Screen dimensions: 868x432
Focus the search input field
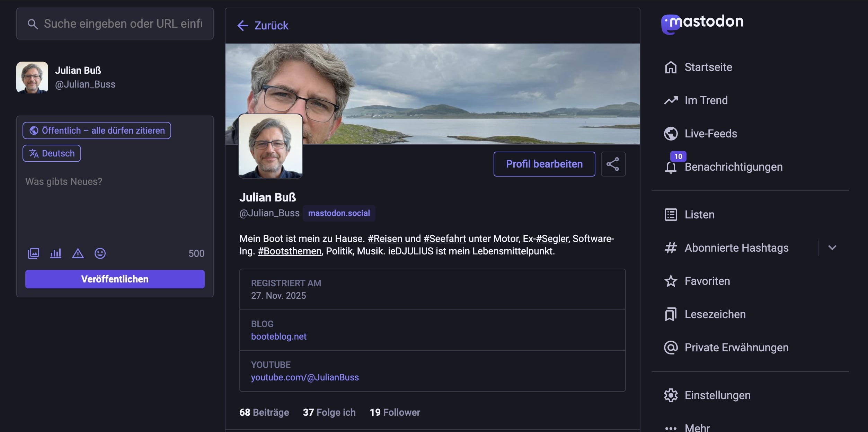[123, 24]
